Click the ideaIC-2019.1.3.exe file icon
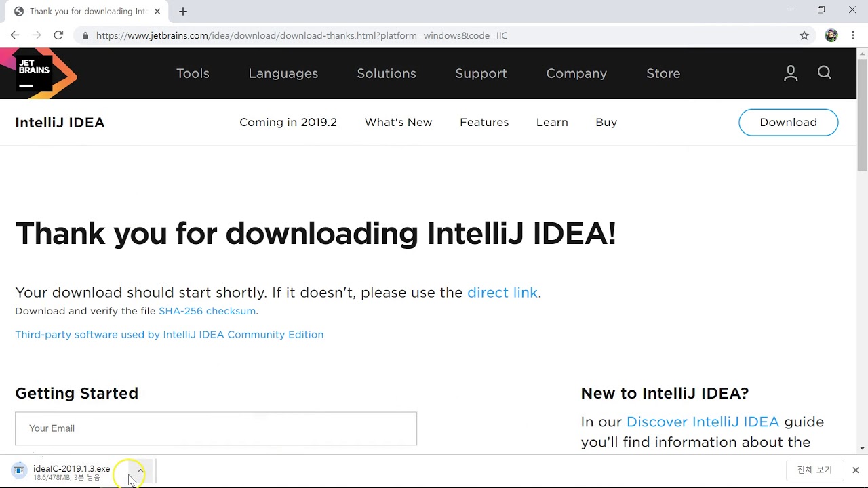Image resolution: width=868 pixels, height=488 pixels. 19,470
